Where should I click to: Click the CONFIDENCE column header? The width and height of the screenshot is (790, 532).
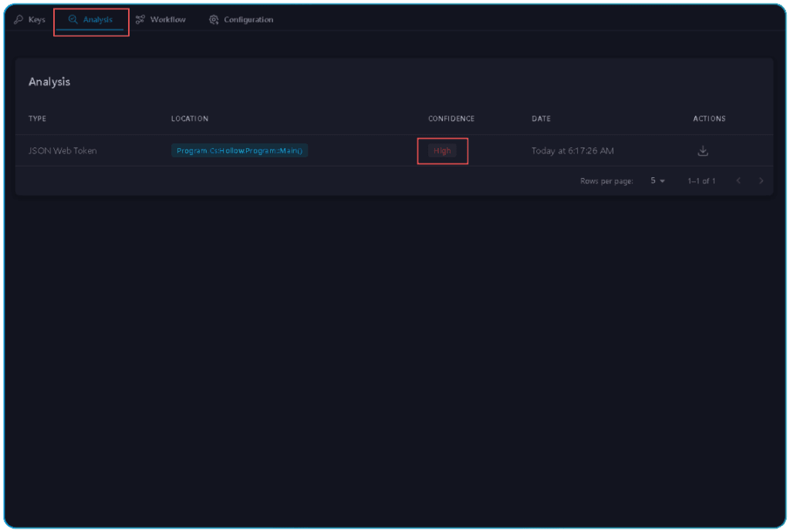451,119
